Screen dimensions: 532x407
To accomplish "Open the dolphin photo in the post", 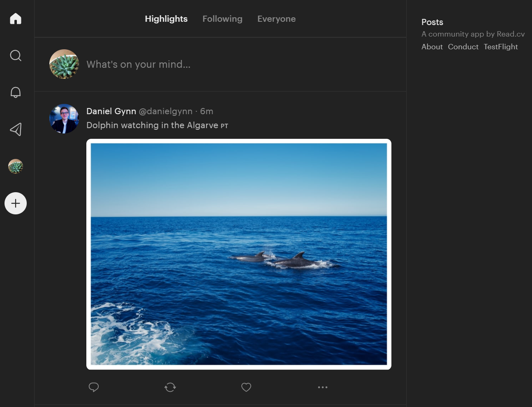I will click(x=239, y=254).
